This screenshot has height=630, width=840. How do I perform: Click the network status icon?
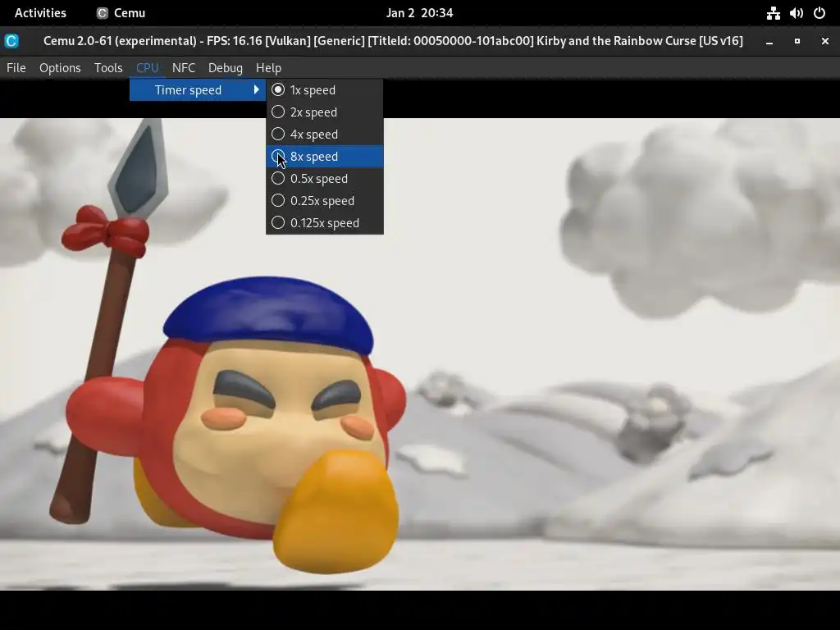coord(773,13)
